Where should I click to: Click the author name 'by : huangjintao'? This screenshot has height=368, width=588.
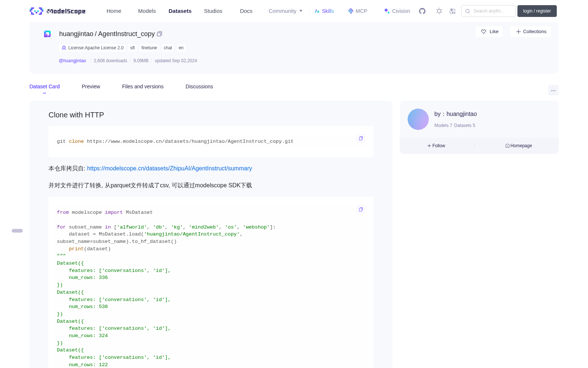click(x=456, y=114)
